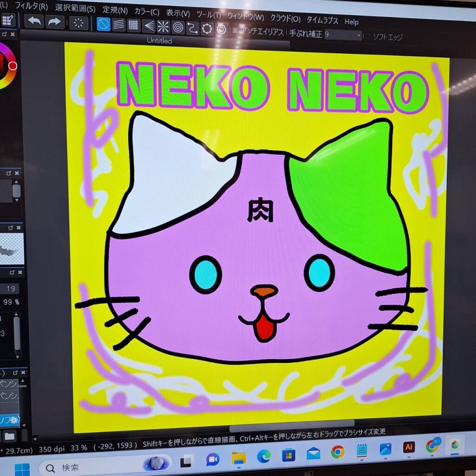Open the 手ぶれ補正 value dropdown

click(x=358, y=35)
